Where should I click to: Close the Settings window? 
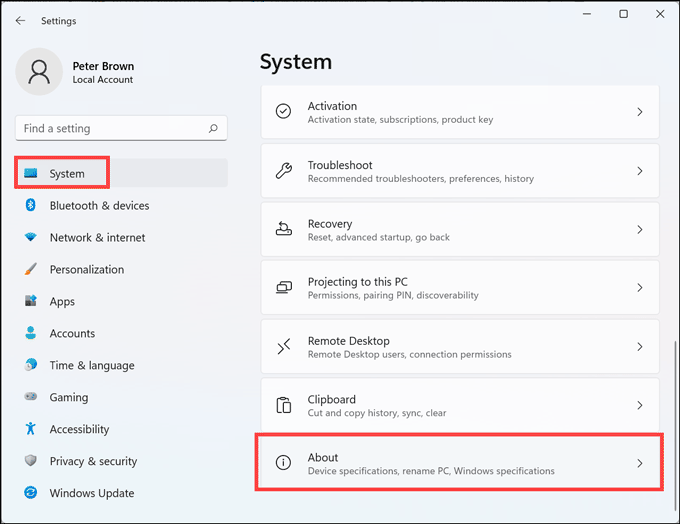coord(660,14)
